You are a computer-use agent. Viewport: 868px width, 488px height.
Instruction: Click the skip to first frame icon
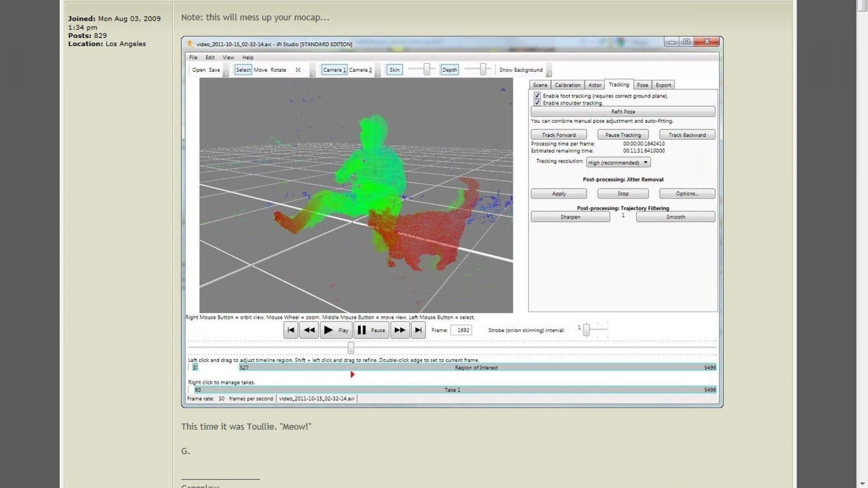(x=291, y=330)
